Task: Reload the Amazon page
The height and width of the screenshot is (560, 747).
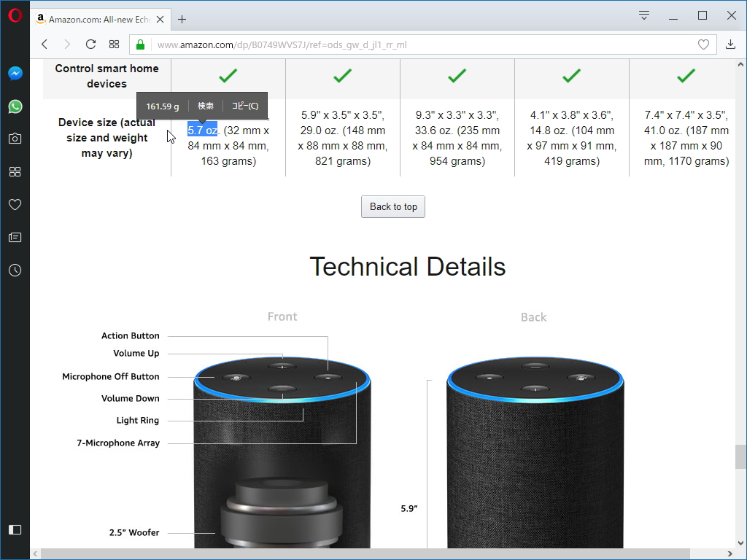Action: 90,44
